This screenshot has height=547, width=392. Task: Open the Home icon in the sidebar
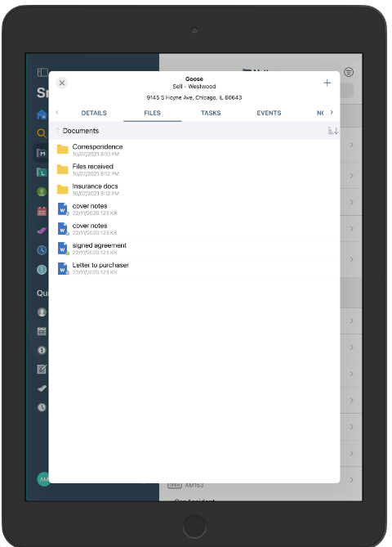click(x=42, y=114)
